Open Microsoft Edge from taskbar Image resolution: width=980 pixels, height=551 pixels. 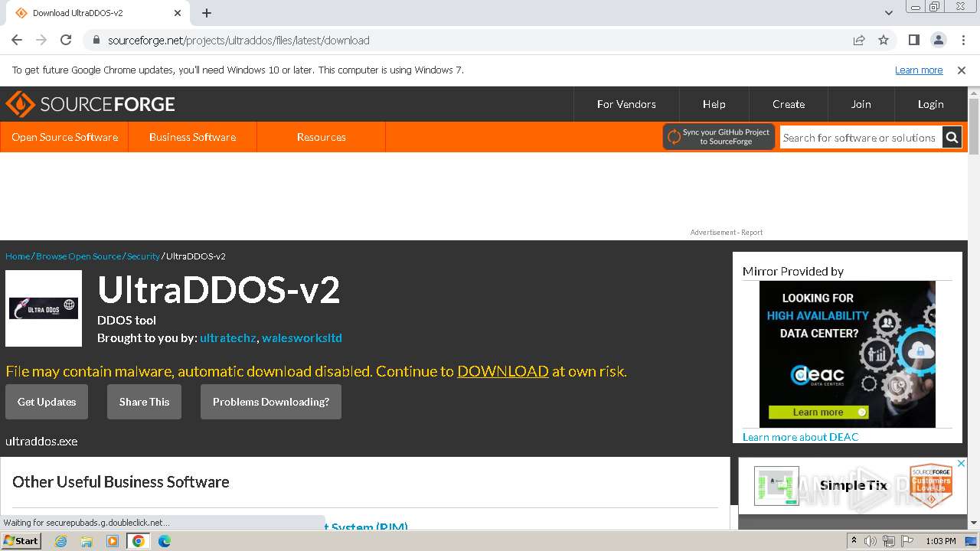tap(165, 541)
